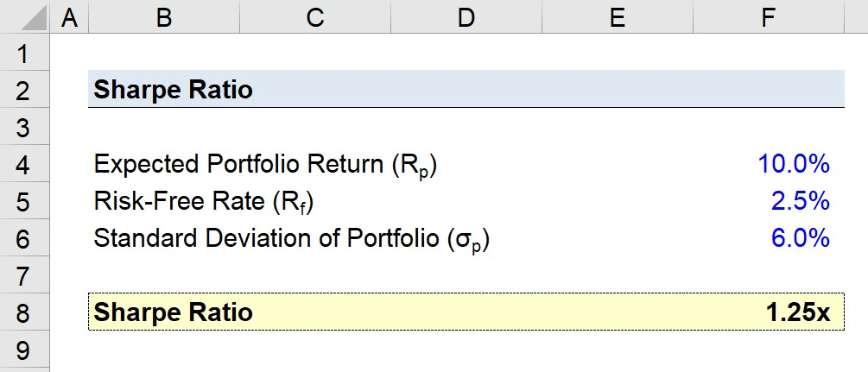Select column C header
The height and width of the screenshot is (372, 868).
click(x=315, y=16)
